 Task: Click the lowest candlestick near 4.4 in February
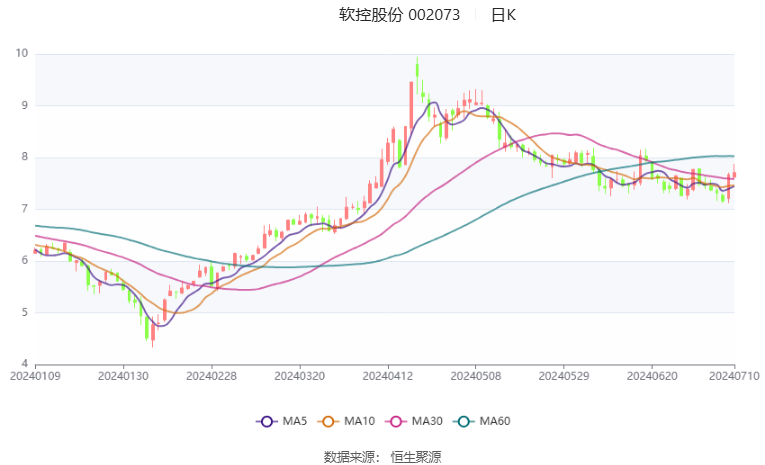click(x=153, y=332)
